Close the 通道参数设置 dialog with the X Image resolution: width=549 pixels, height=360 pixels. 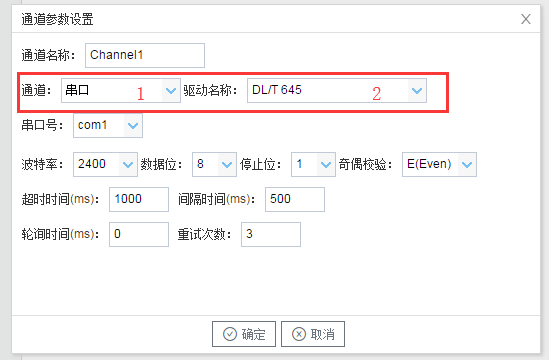(x=526, y=19)
